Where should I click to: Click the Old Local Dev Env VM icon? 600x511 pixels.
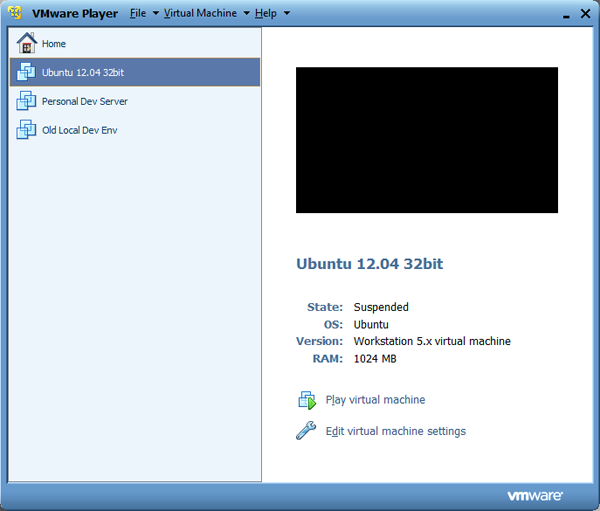26,130
